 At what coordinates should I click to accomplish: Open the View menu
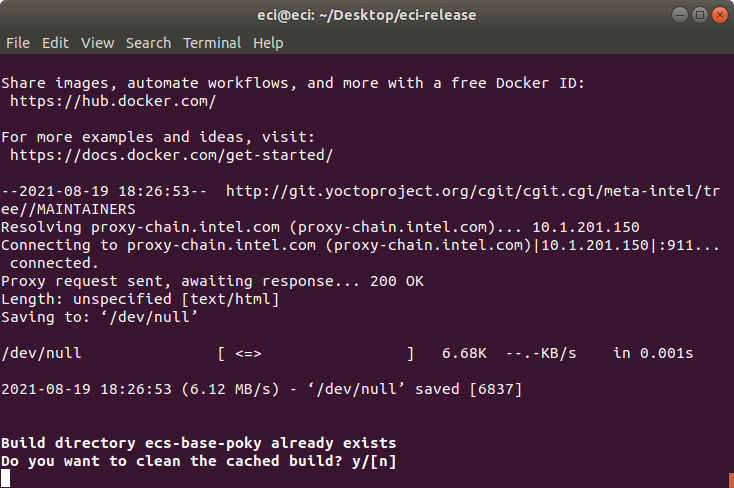tap(97, 43)
